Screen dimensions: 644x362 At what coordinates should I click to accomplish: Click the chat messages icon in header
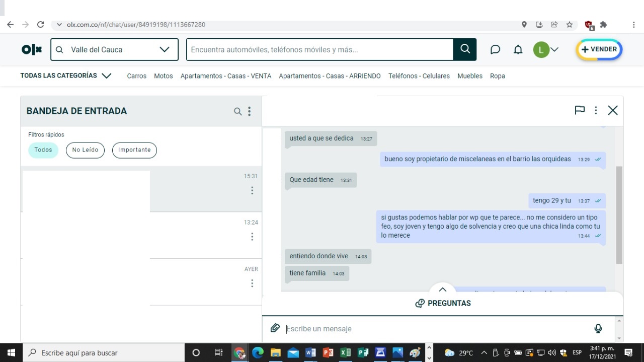pyautogui.click(x=495, y=49)
